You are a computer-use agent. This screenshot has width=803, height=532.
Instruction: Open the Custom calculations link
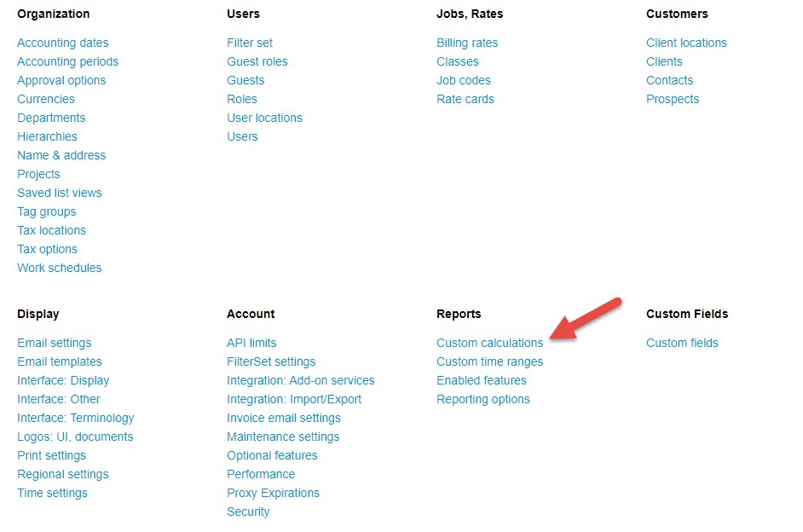pos(489,343)
